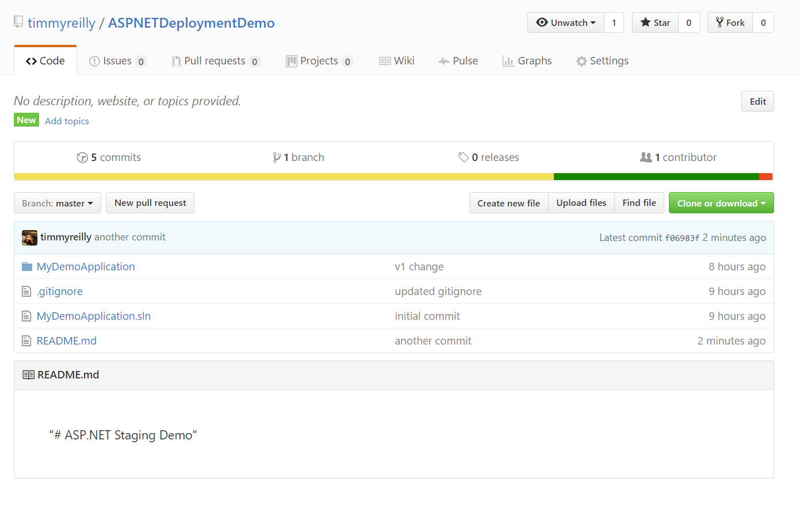Open the 'v1 change' commit message

[419, 267]
